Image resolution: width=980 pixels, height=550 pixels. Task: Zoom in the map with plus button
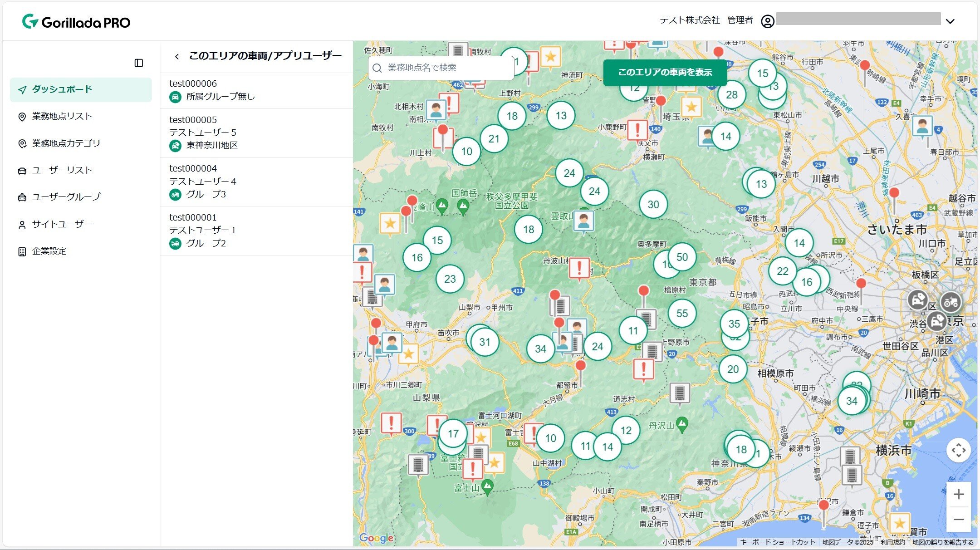coord(958,494)
